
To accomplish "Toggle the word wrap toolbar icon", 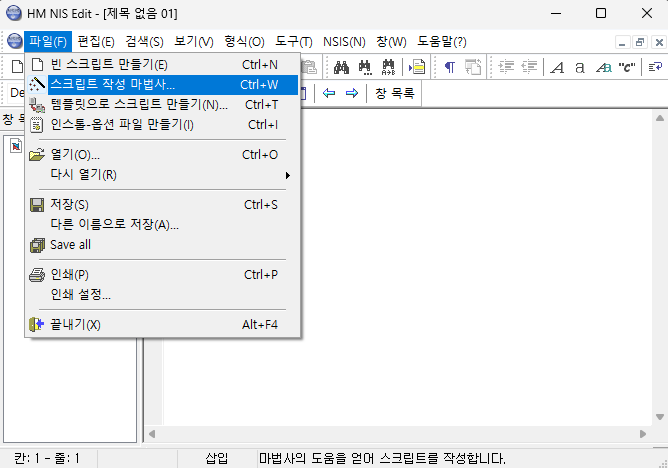I will [x=655, y=67].
